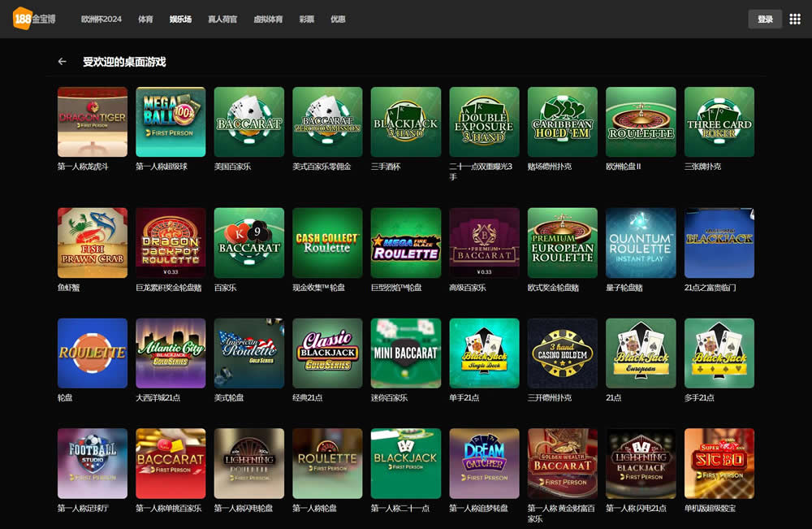
Task: Click the 大西洋城21点 game title text
Action: (158, 398)
